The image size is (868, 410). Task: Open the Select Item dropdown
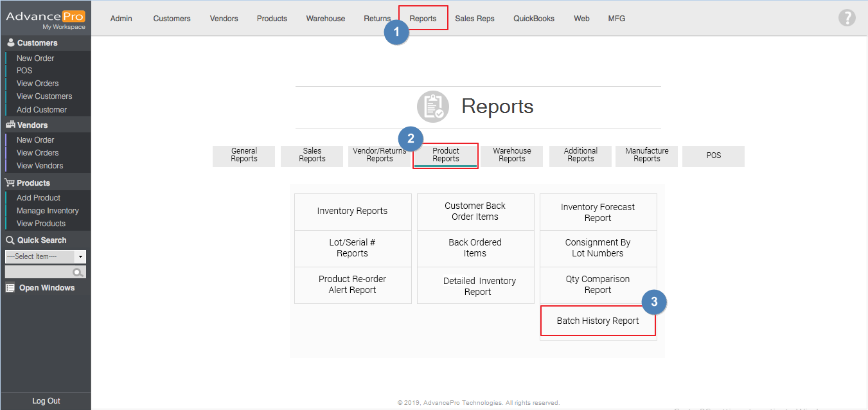[45, 256]
